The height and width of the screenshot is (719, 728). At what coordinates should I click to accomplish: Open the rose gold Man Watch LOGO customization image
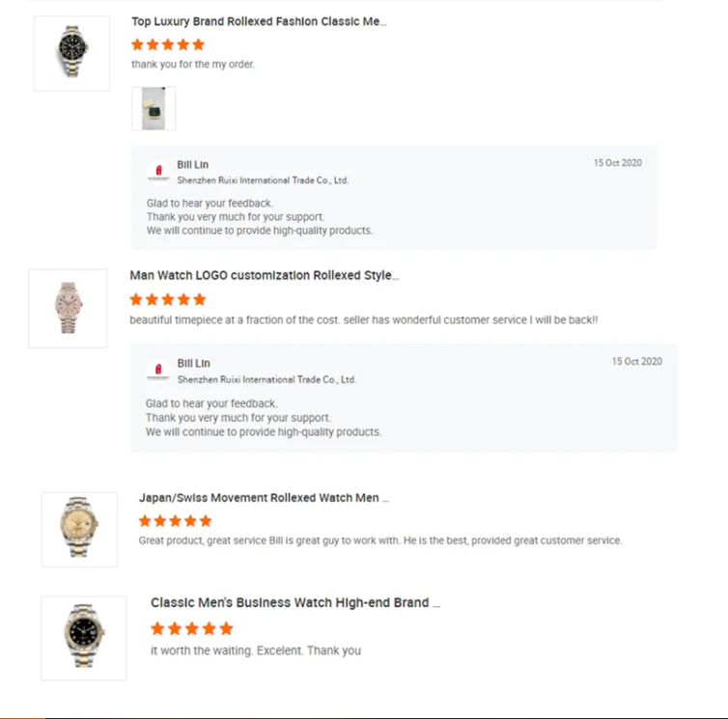(68, 308)
